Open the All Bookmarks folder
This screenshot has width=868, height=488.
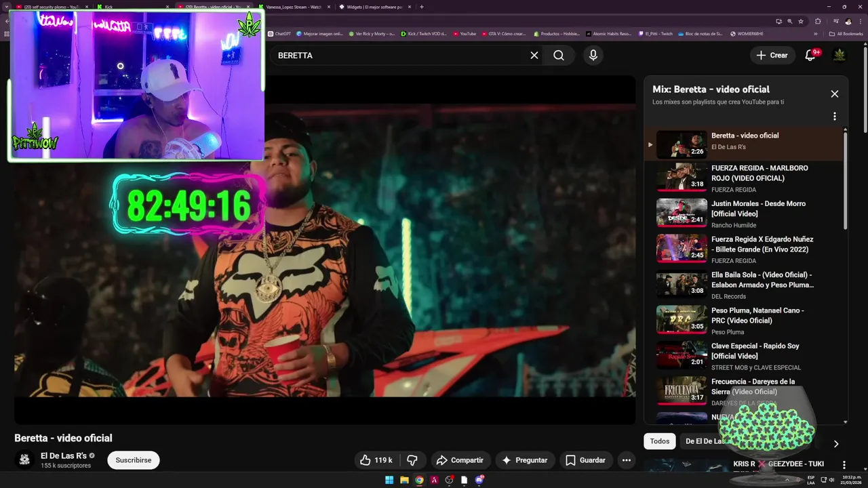click(846, 33)
